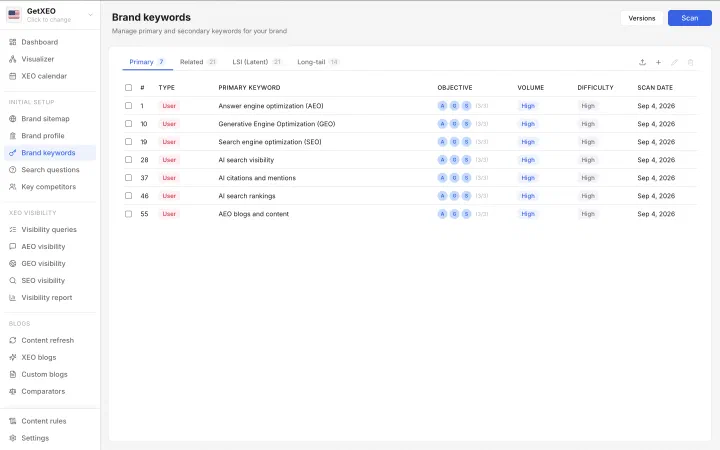Switch to the Related tab
The width and height of the screenshot is (720, 450).
198,62
